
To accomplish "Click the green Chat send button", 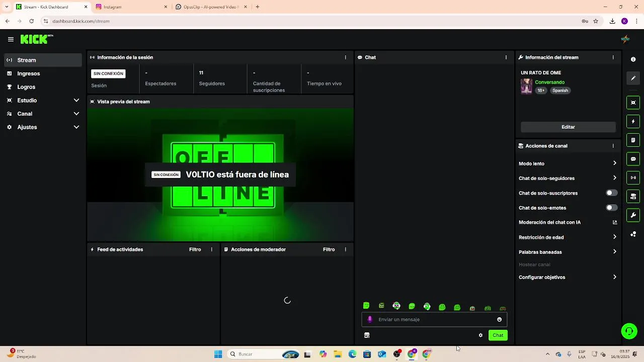I will [498, 335].
